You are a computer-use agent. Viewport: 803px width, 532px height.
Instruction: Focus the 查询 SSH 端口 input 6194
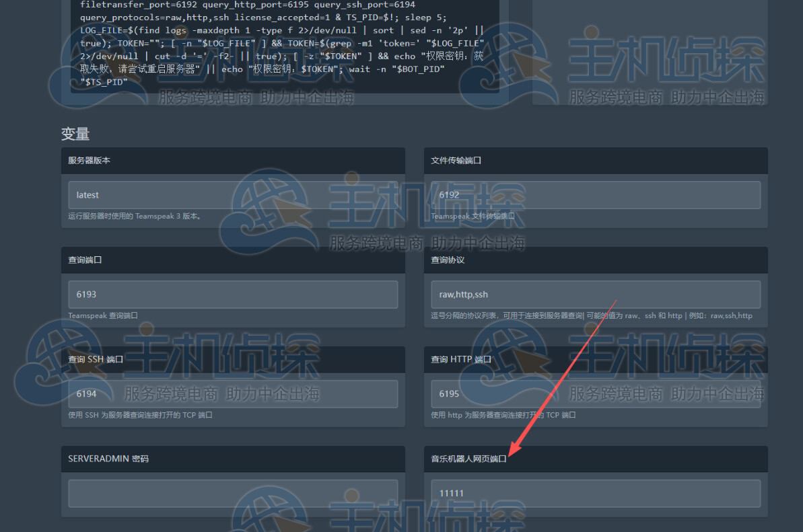[x=233, y=394]
